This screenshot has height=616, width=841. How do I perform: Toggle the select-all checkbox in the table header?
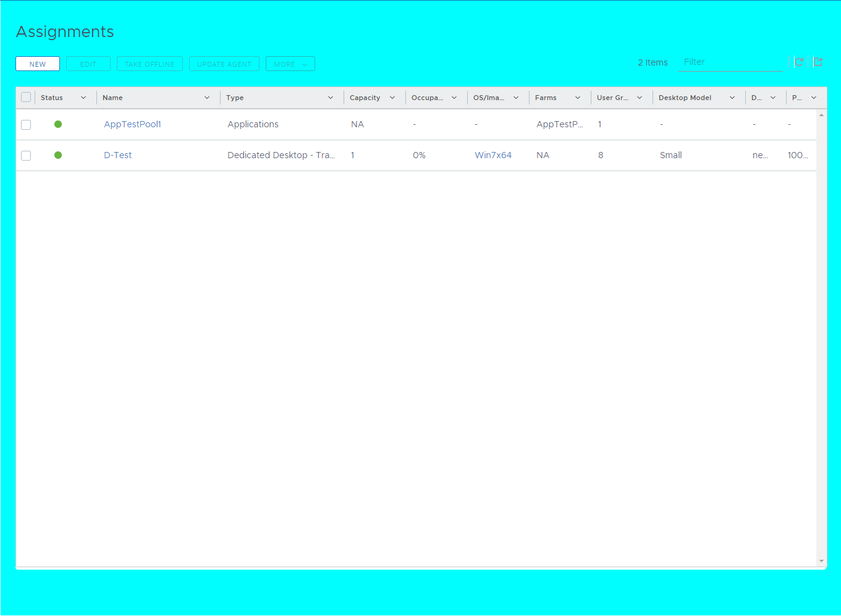26,97
